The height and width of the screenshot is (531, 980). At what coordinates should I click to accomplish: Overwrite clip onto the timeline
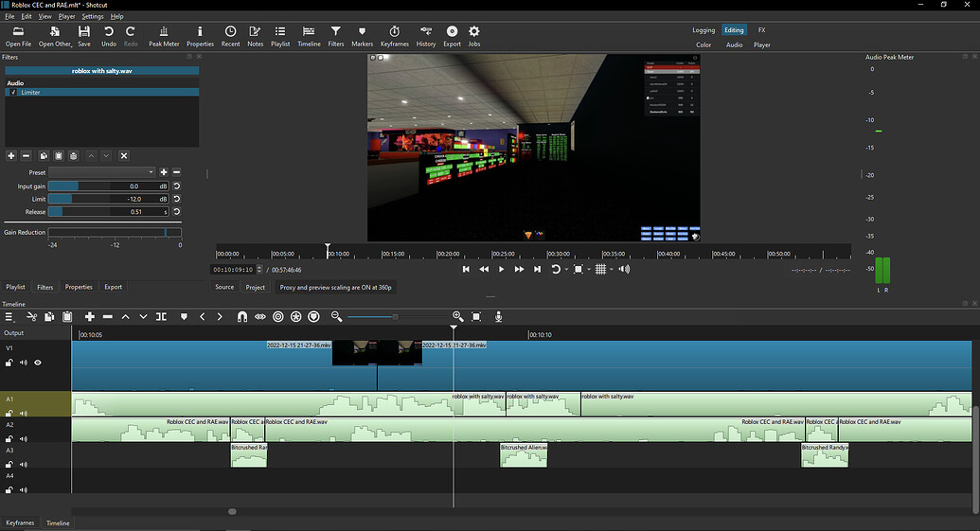click(143, 317)
